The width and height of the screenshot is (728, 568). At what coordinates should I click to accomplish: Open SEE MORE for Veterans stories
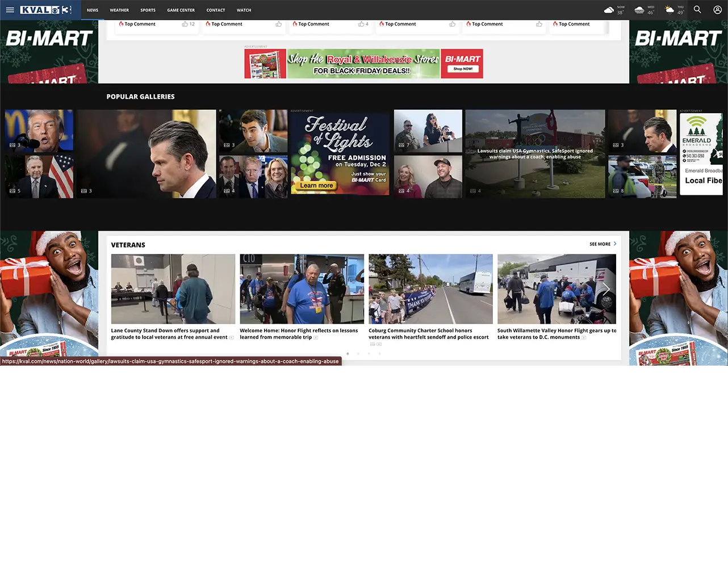(600, 244)
